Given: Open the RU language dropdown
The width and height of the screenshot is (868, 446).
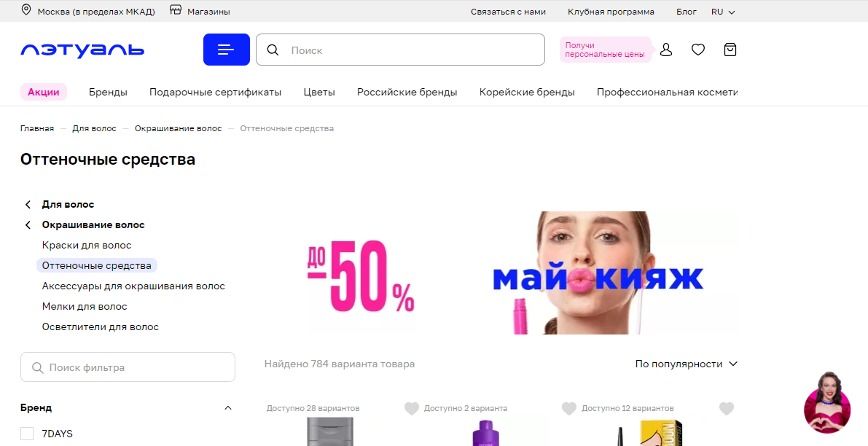Looking at the screenshot, I should click(723, 12).
